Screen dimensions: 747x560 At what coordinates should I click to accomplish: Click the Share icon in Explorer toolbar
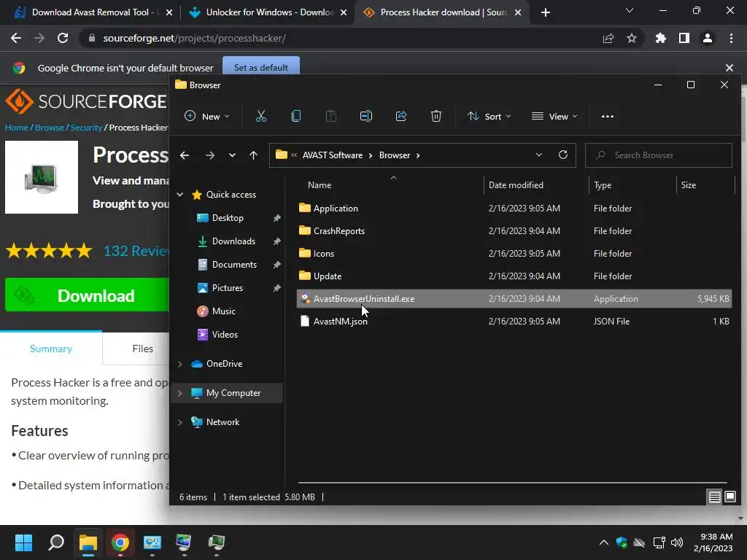click(401, 116)
